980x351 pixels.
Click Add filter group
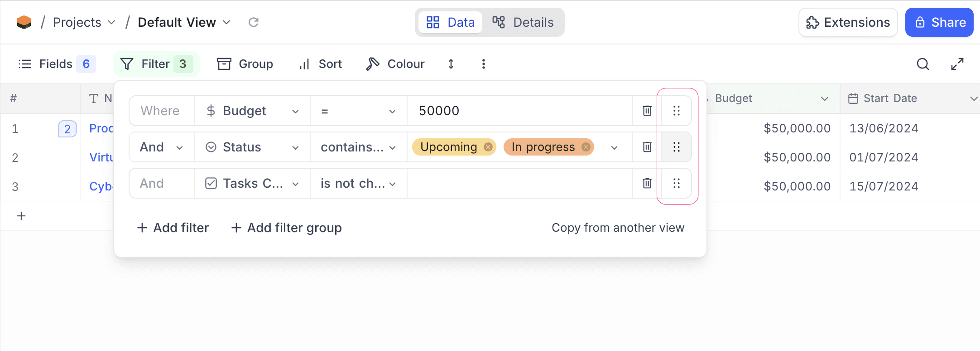[x=286, y=228]
